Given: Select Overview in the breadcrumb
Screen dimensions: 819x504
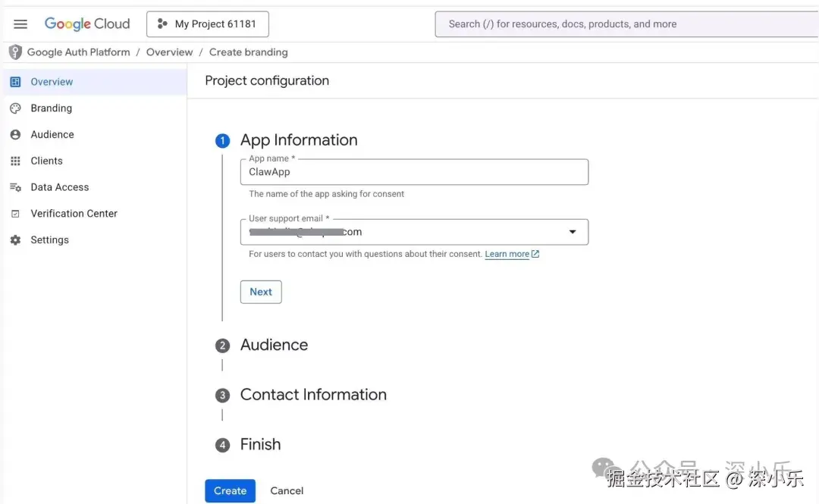Looking at the screenshot, I should 169,52.
